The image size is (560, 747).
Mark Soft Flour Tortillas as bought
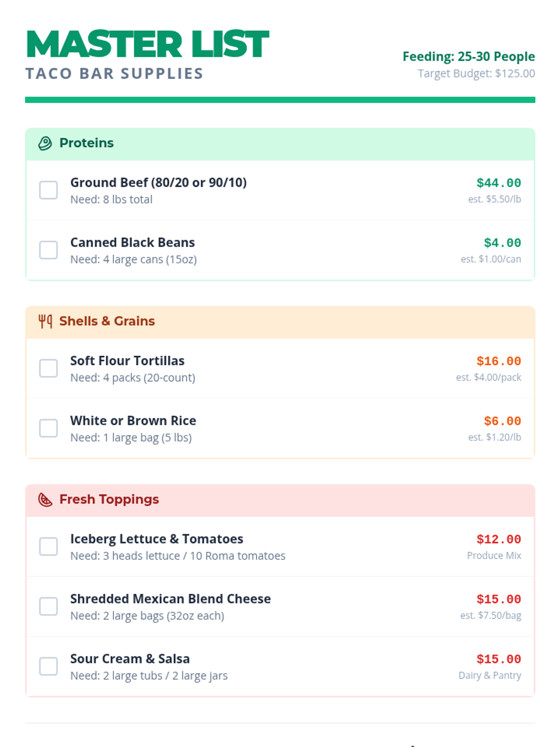[49, 368]
